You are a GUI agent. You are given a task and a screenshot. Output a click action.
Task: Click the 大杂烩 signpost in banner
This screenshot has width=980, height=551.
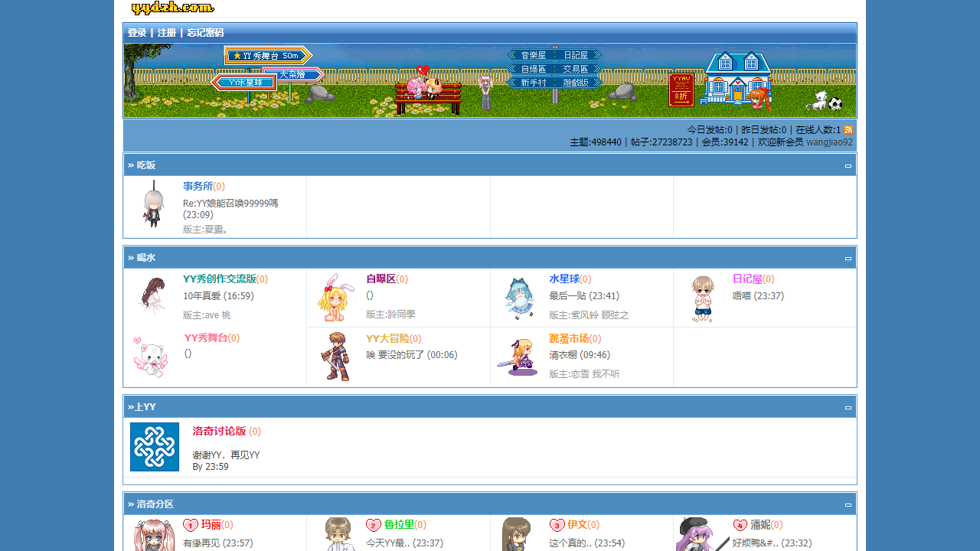pos(292,74)
